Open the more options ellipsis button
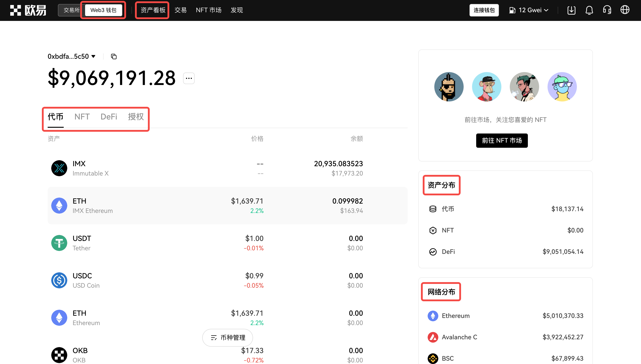This screenshot has height=364, width=641. tap(189, 78)
